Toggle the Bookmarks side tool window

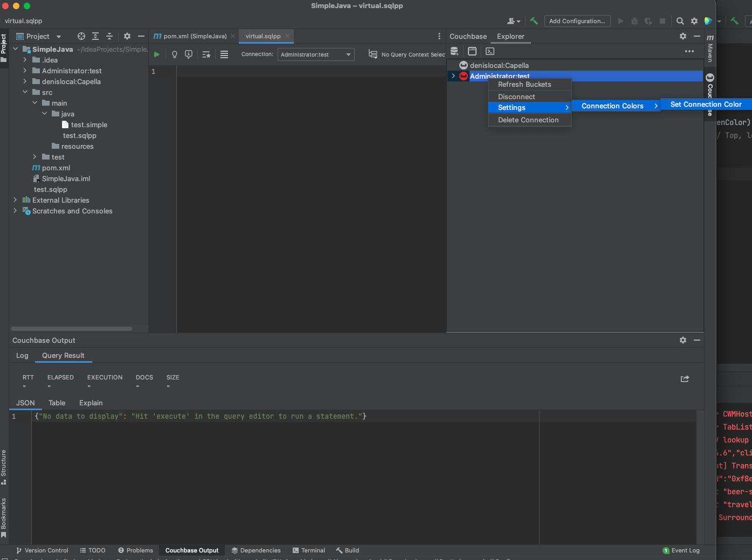click(x=4, y=518)
